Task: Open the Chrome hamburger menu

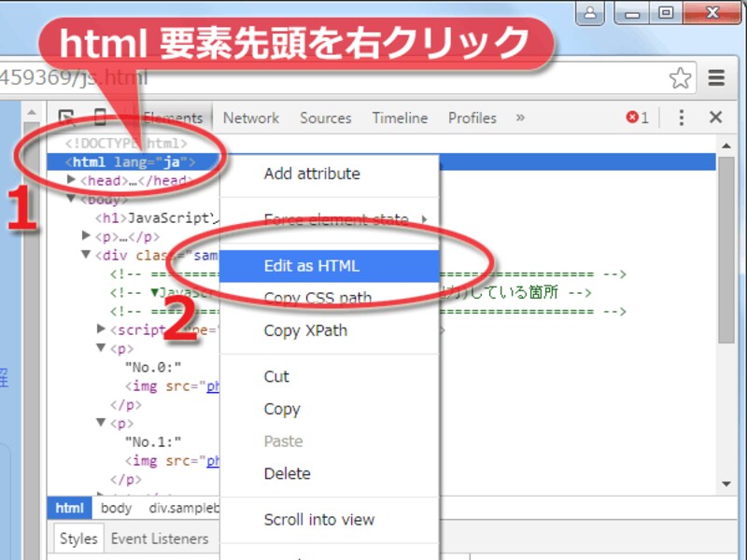Action: (716, 78)
